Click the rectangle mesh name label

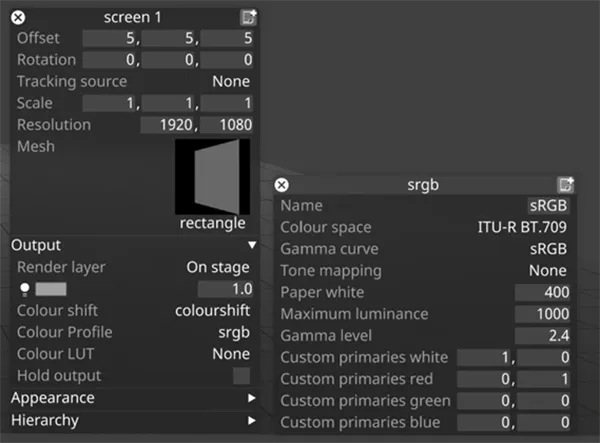coord(212,223)
